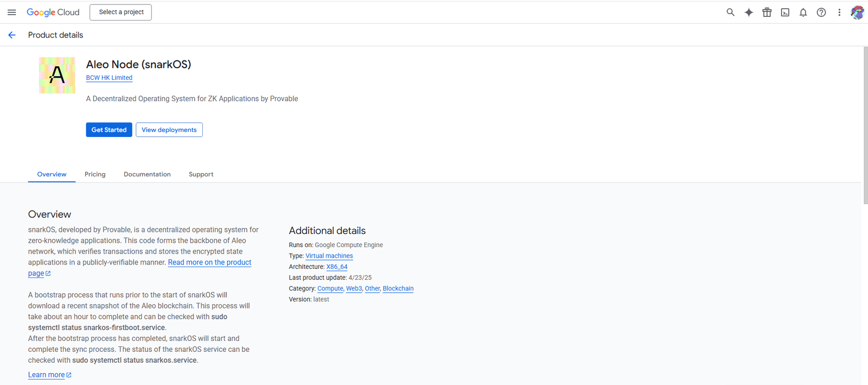Click the search magnifier icon
Viewport: 868px width, 385px height.
click(730, 12)
